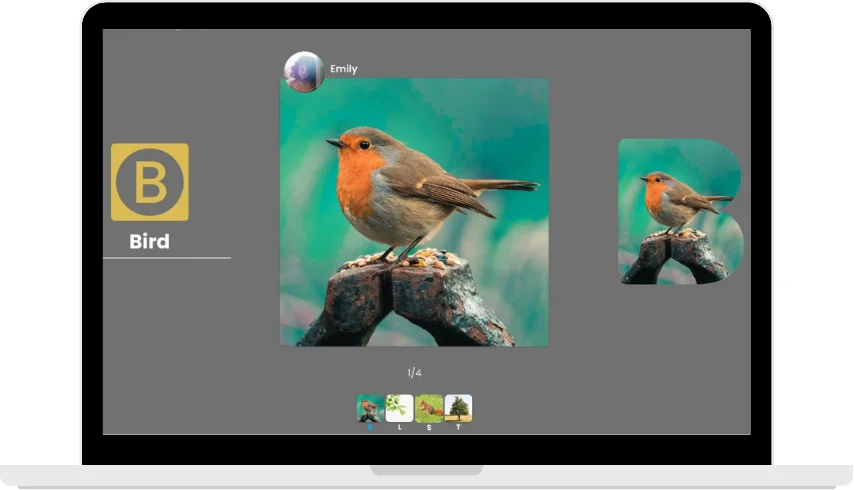Pick the tree thumbnail
Viewport: 854px width, 490px height.
458,408
